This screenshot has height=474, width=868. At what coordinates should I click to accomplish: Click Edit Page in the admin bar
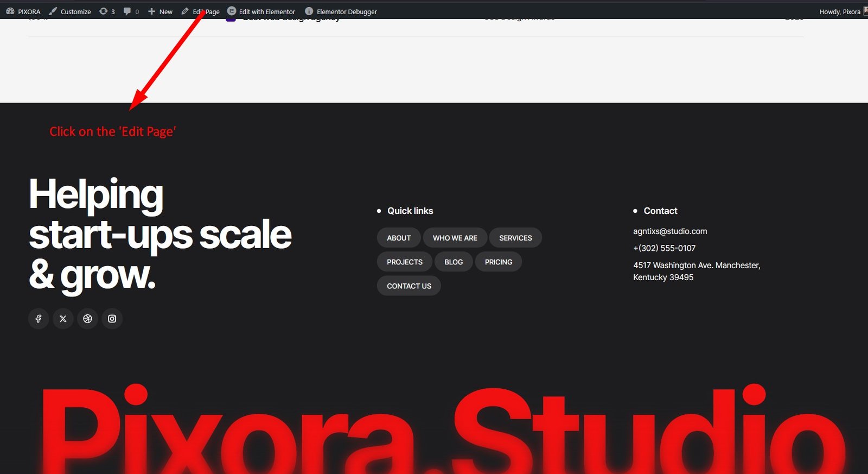click(201, 11)
